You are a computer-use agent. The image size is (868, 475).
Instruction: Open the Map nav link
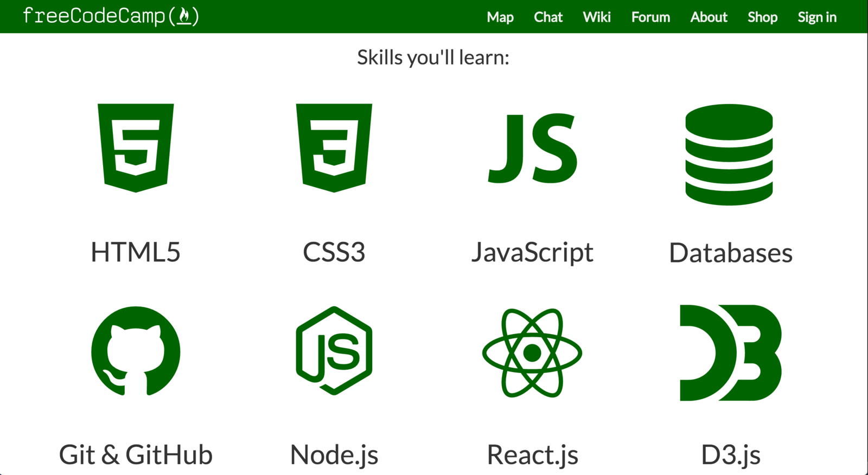pyautogui.click(x=500, y=17)
